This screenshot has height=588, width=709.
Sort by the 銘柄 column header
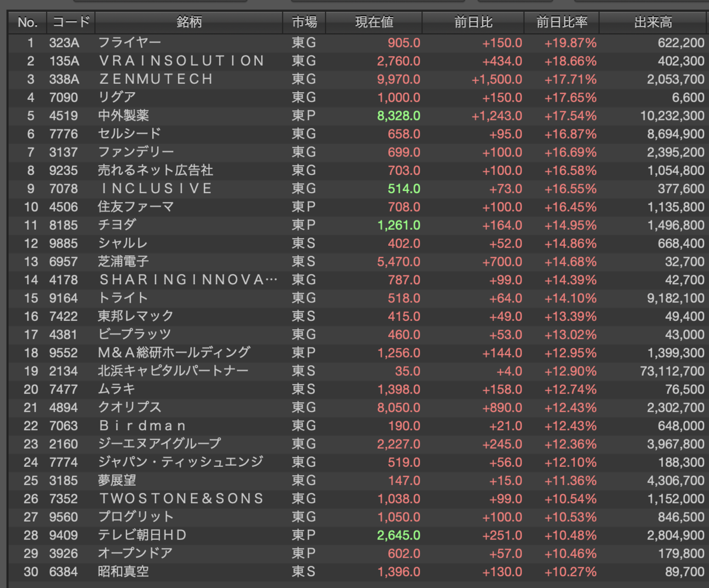tap(188, 23)
